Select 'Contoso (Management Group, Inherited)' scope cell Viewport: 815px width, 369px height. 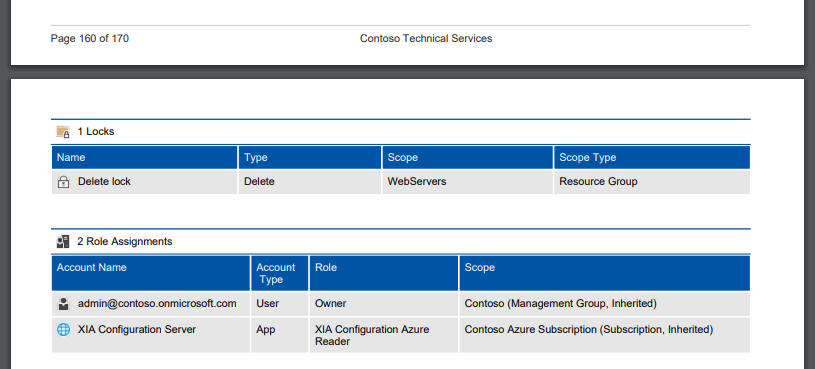(x=605, y=304)
